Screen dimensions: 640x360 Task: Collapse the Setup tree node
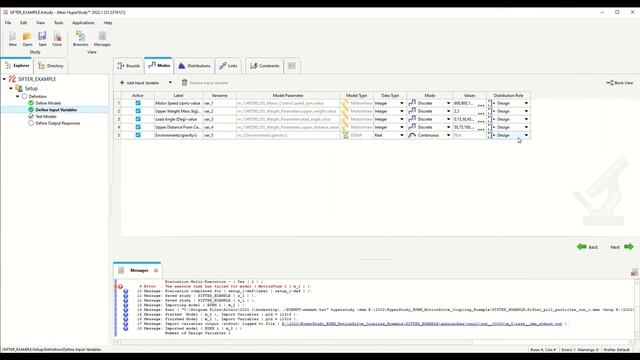click(x=11, y=88)
